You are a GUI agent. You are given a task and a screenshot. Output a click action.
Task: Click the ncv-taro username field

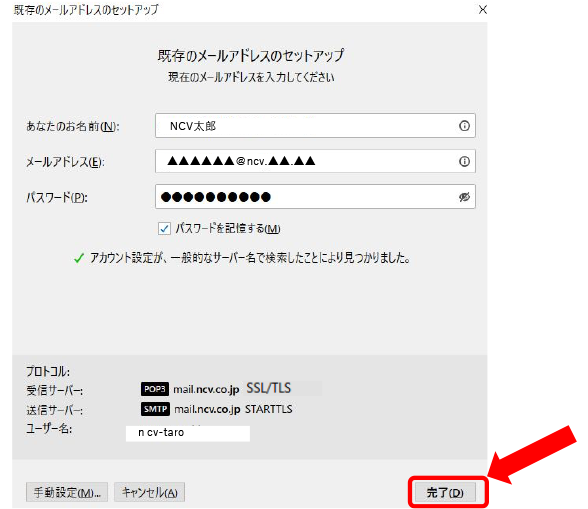[188, 433]
